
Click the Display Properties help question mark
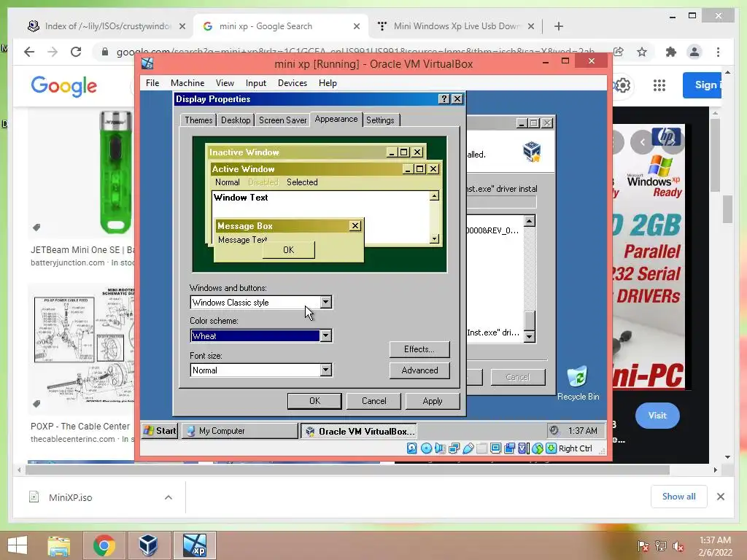click(444, 98)
